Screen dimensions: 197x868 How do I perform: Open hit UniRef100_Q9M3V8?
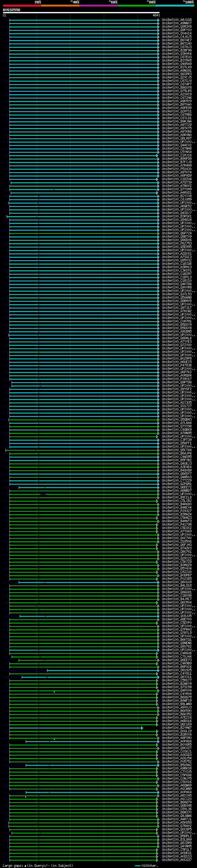(x=177, y=26)
